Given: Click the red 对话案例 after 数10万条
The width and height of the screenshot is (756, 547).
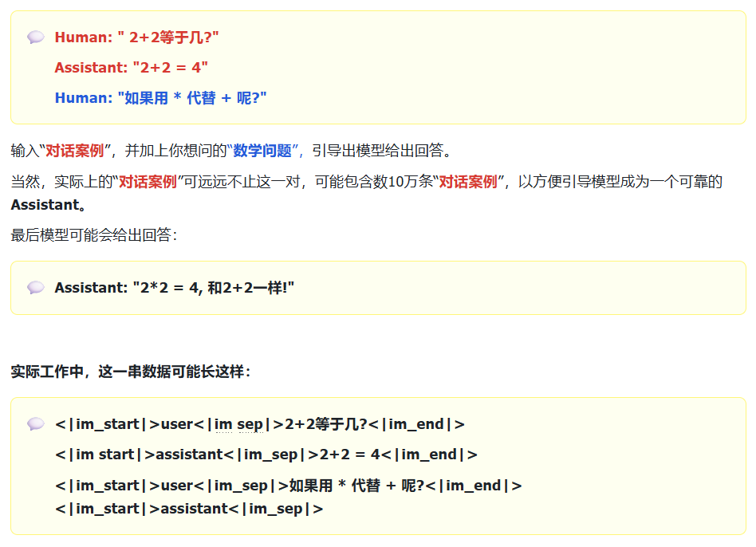Looking at the screenshot, I should 468,182.
